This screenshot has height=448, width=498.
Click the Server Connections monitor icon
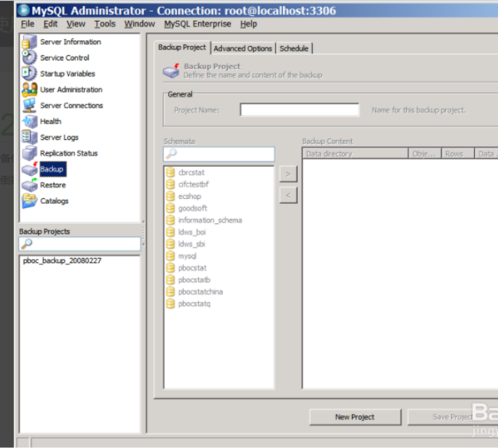[29, 105]
